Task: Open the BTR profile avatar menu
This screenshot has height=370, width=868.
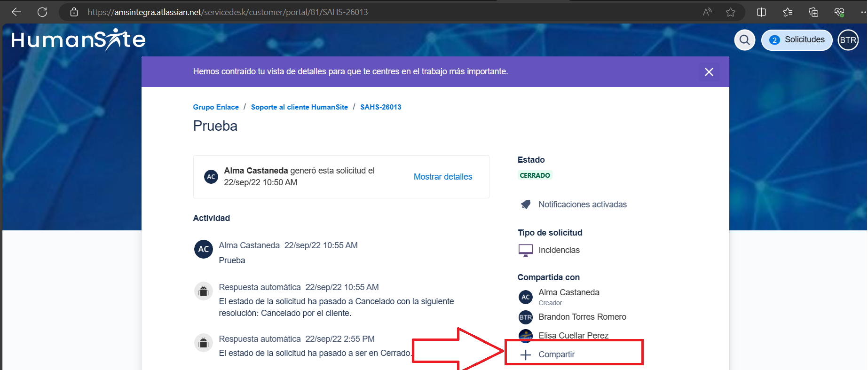Action: (848, 40)
